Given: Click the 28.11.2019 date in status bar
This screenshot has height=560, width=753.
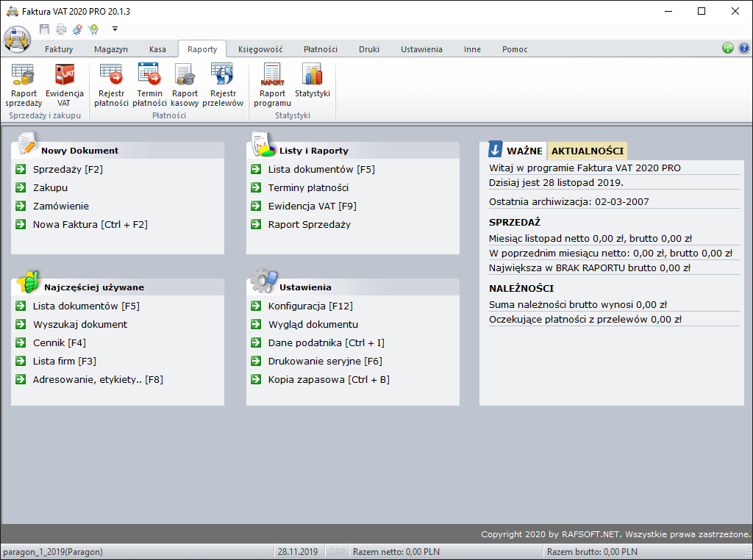Looking at the screenshot, I should (x=298, y=552).
